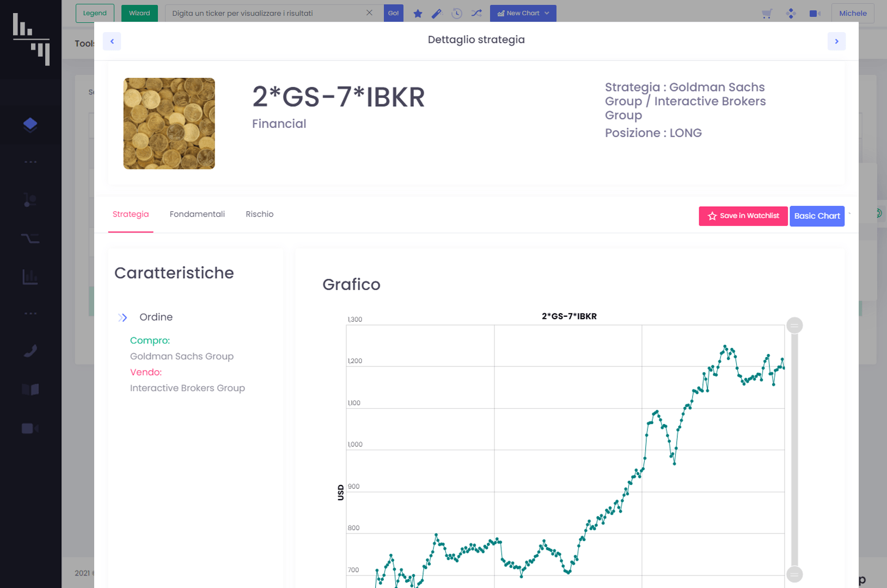Open the bar chart icon in sidebar
This screenshot has width=887, height=588.
(x=30, y=277)
